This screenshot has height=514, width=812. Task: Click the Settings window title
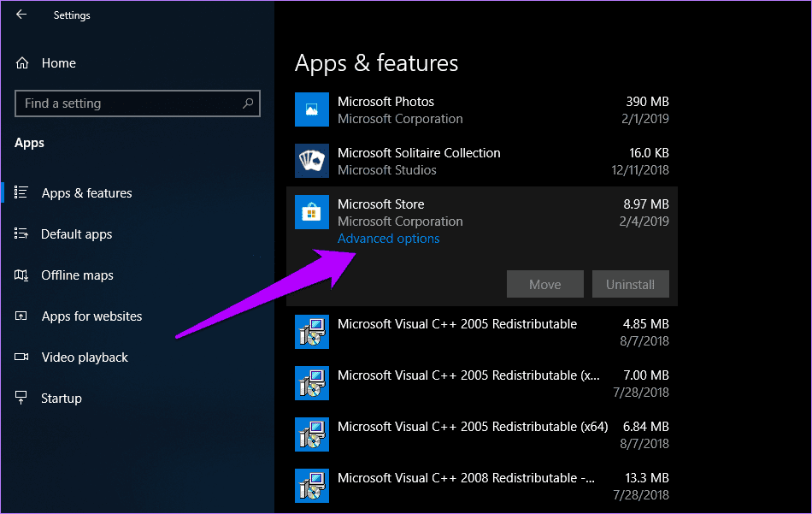[72, 15]
